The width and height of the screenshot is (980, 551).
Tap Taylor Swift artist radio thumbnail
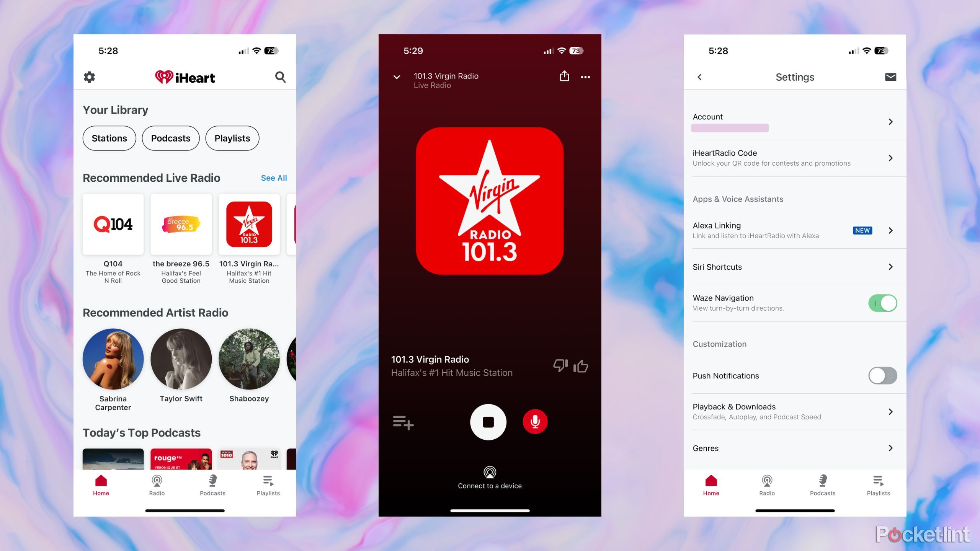[x=180, y=359]
